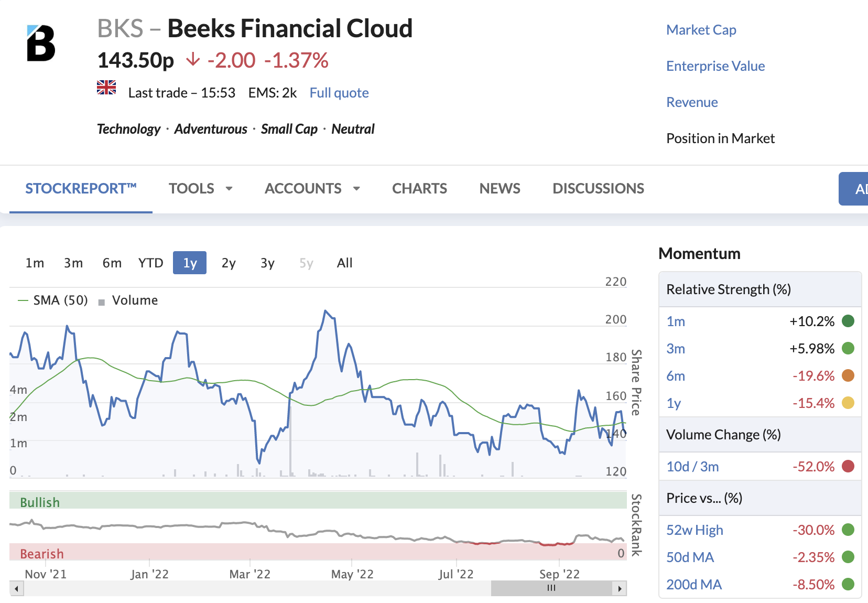This screenshot has height=603, width=868.
Task: Select the YTD chart range
Action: click(x=151, y=263)
